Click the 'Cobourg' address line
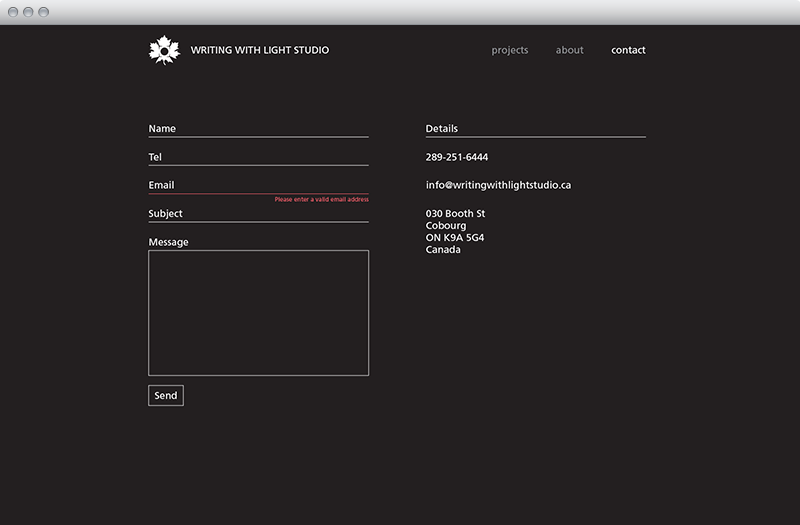This screenshot has width=800, height=525. tap(445, 226)
